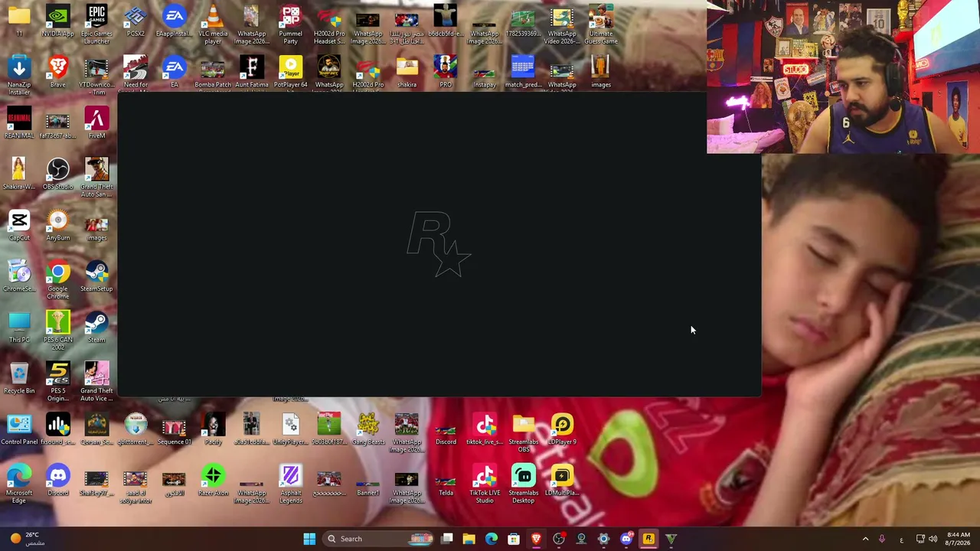Select the LDPlayer 9 desktop shortcut
980x551 pixels.
coord(562,429)
